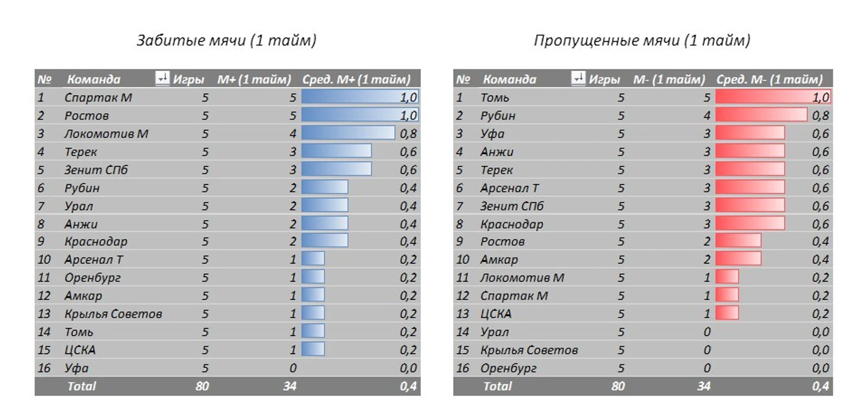The width and height of the screenshot is (868, 413).
Task: Click the 'М- (1 тайм)' column header
Action: pos(669,79)
